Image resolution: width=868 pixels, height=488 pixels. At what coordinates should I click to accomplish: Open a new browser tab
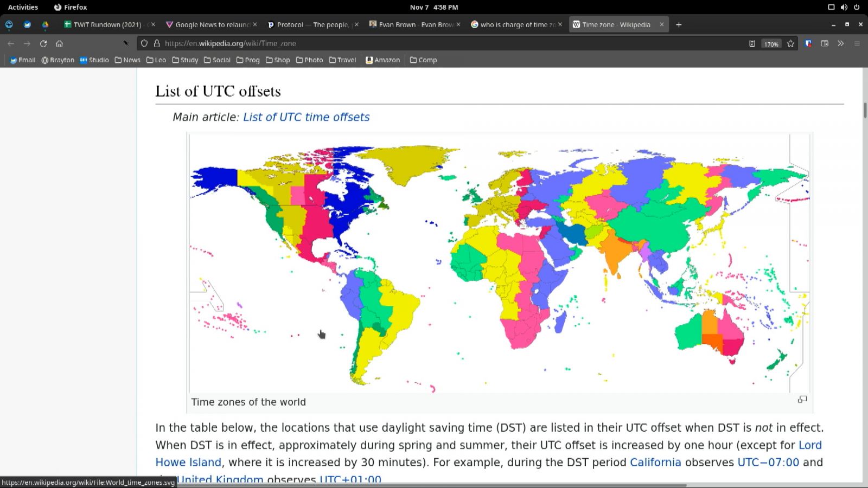point(679,24)
